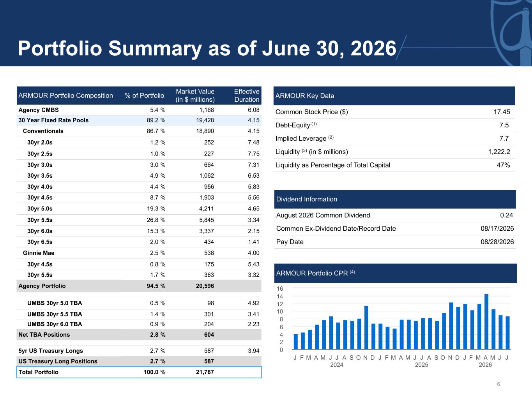Click the Common Stock Price value 17.45
This screenshot has width=532, height=399.
(502, 112)
